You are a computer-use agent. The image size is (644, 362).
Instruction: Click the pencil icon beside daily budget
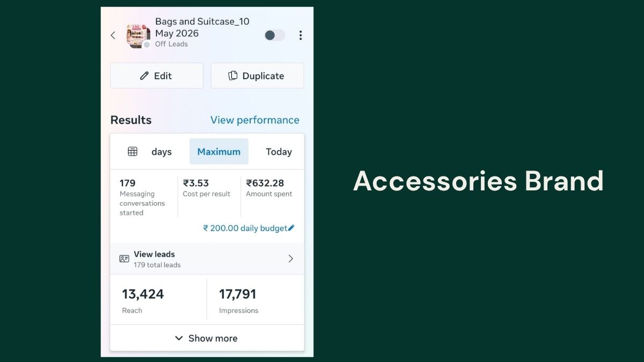291,228
